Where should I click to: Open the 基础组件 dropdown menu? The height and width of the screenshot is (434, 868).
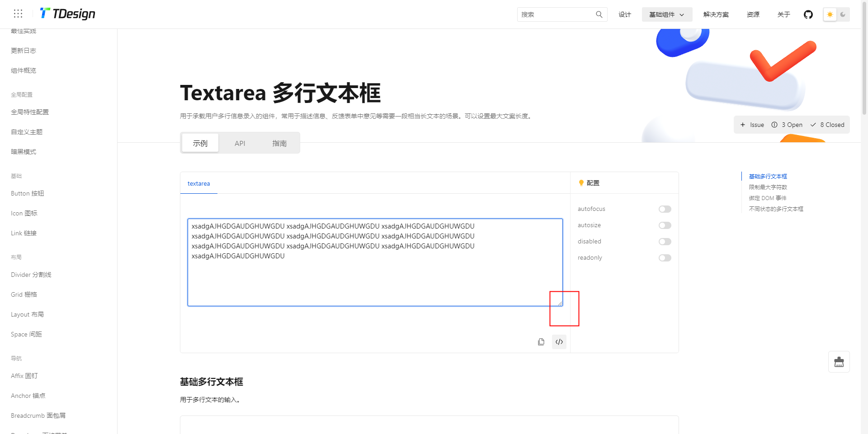666,14
